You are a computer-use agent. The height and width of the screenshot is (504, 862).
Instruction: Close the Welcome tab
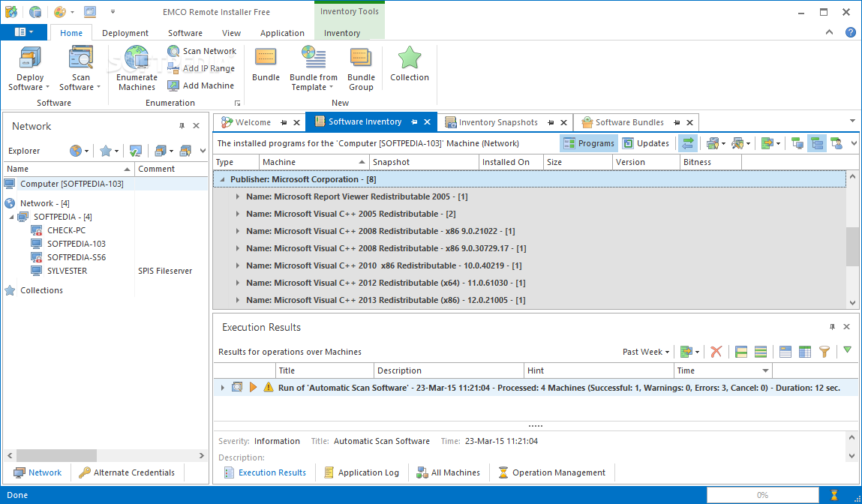[297, 122]
